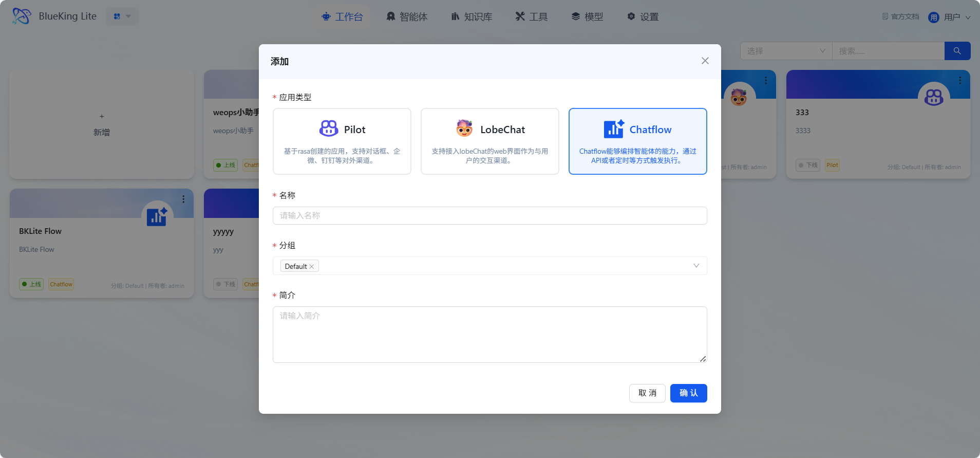Select the Chatflow application type card
Image resolution: width=980 pixels, height=458 pixels.
point(637,141)
